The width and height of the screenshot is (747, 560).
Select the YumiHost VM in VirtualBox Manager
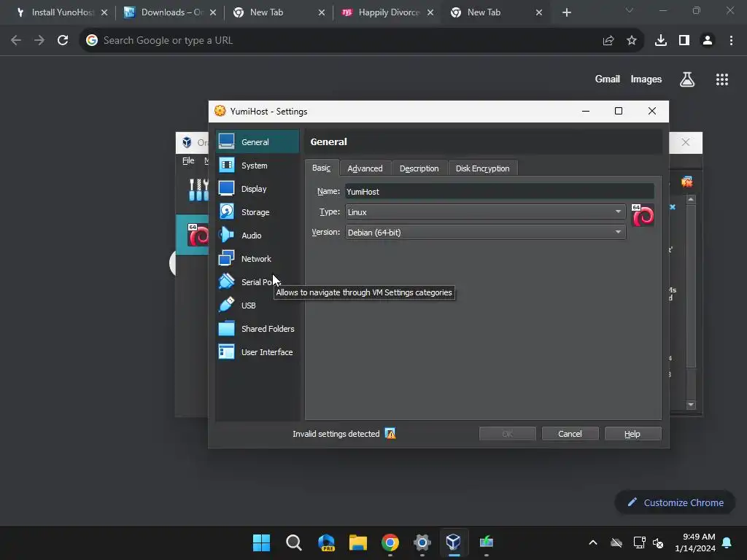click(193, 235)
